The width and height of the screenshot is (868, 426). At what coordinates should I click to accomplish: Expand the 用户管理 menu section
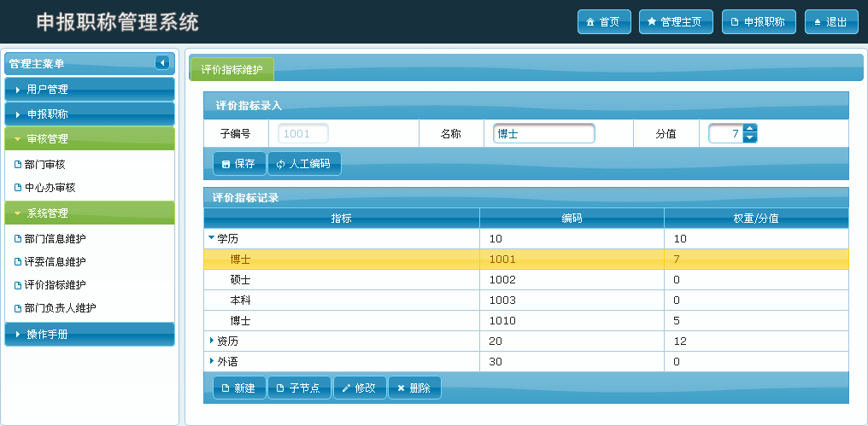90,89
